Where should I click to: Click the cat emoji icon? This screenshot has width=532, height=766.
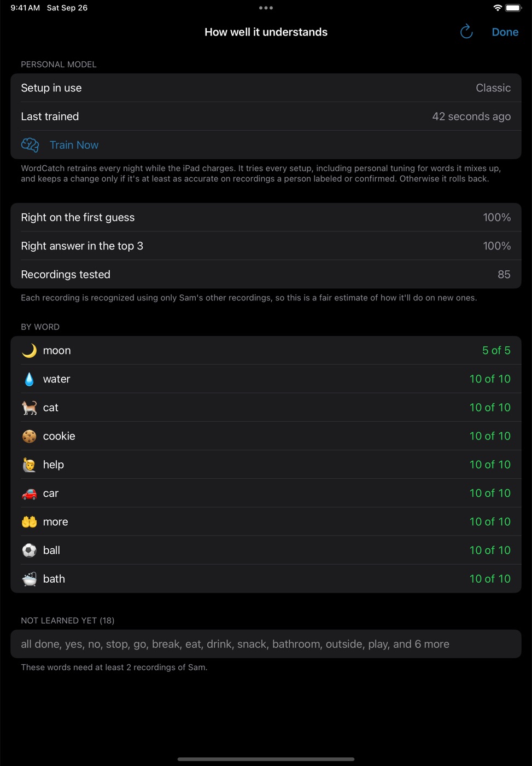click(30, 408)
